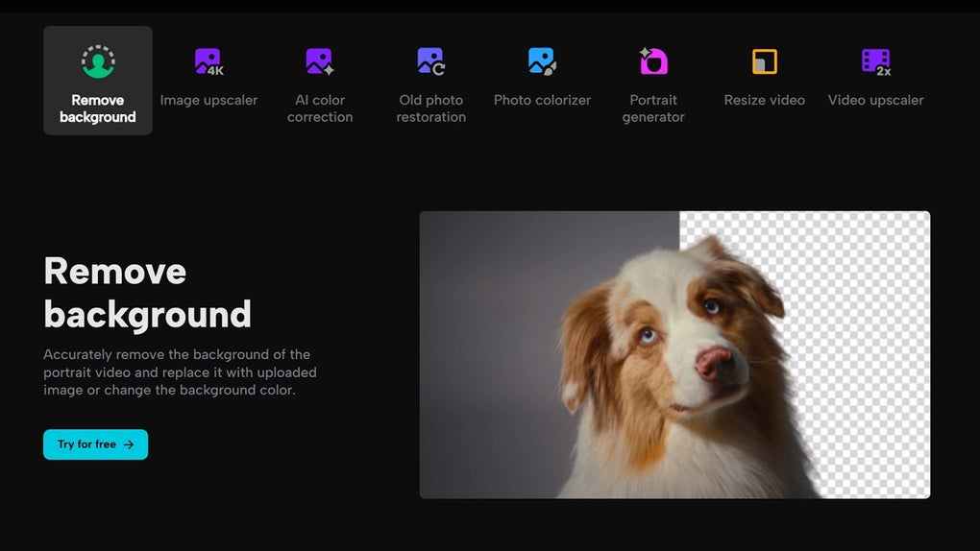The width and height of the screenshot is (980, 551).
Task: Choose the Old photo restoration icon
Action: click(430, 61)
